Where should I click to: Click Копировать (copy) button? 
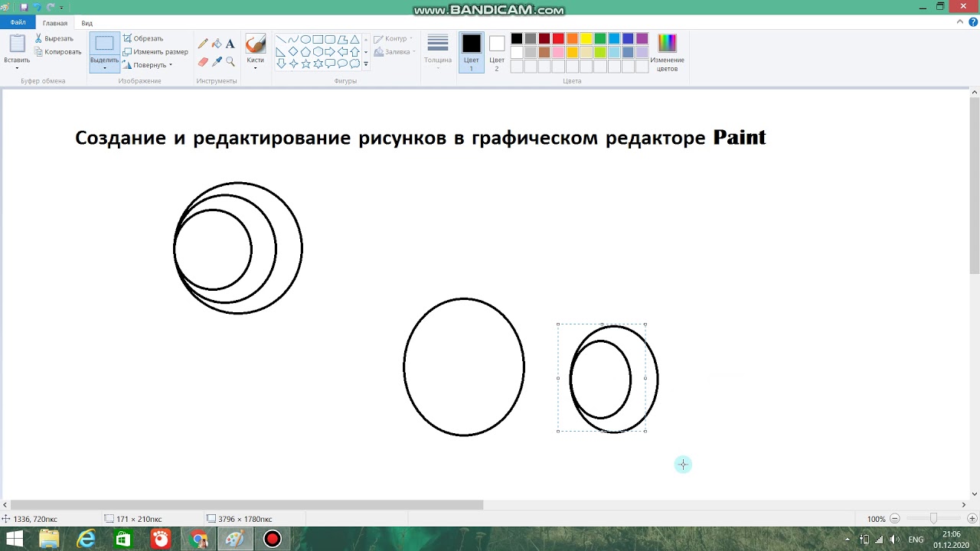(57, 52)
